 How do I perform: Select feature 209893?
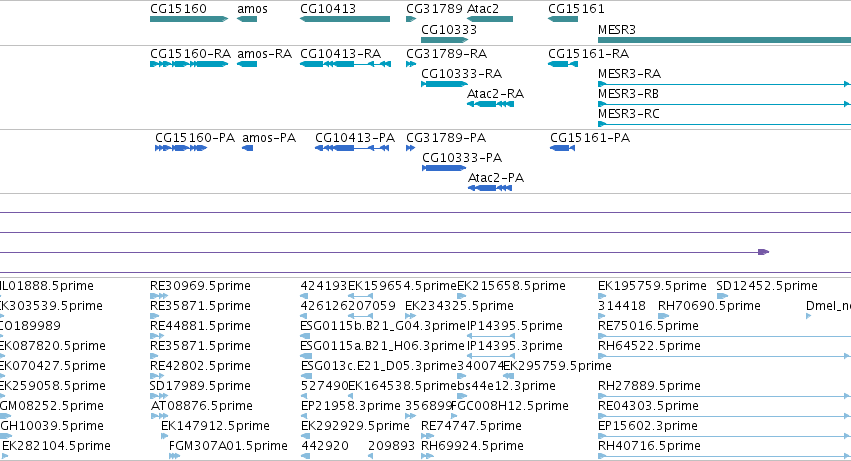tap(391, 446)
